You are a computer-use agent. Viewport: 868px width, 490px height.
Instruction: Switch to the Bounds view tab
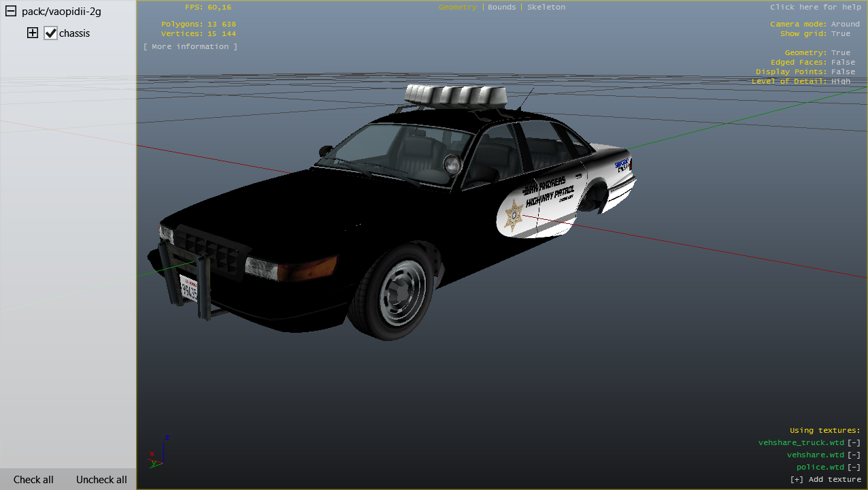pos(501,7)
